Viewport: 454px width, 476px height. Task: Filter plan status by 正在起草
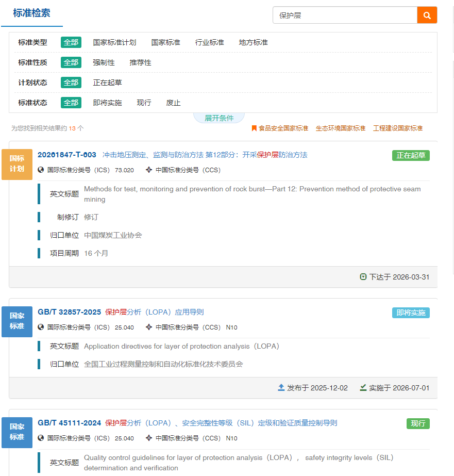(x=107, y=83)
